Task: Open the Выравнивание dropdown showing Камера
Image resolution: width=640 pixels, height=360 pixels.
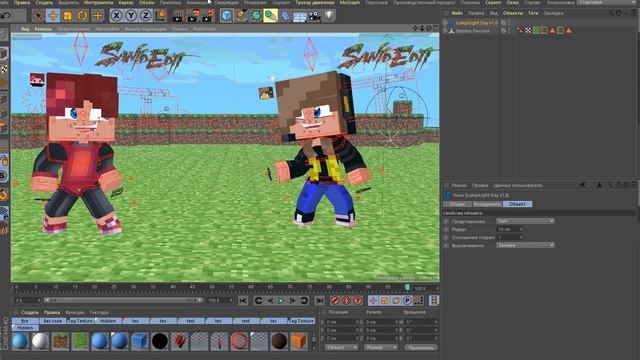Action: point(525,245)
